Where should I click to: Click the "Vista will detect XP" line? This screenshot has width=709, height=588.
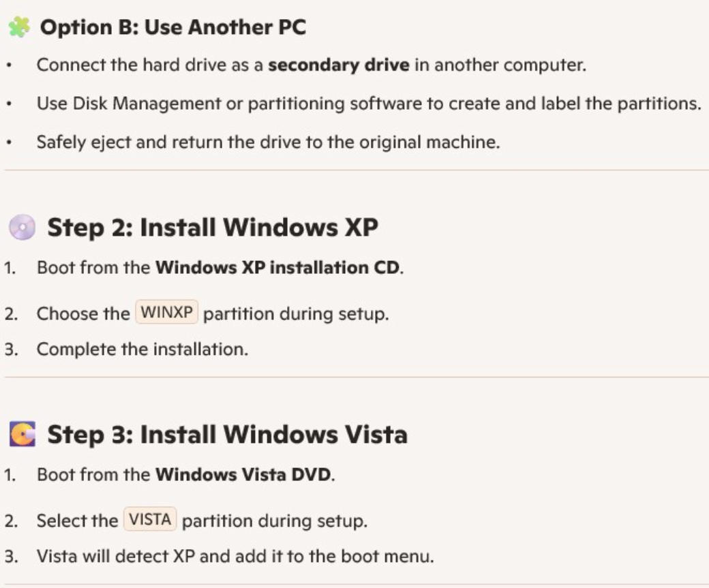click(x=235, y=556)
